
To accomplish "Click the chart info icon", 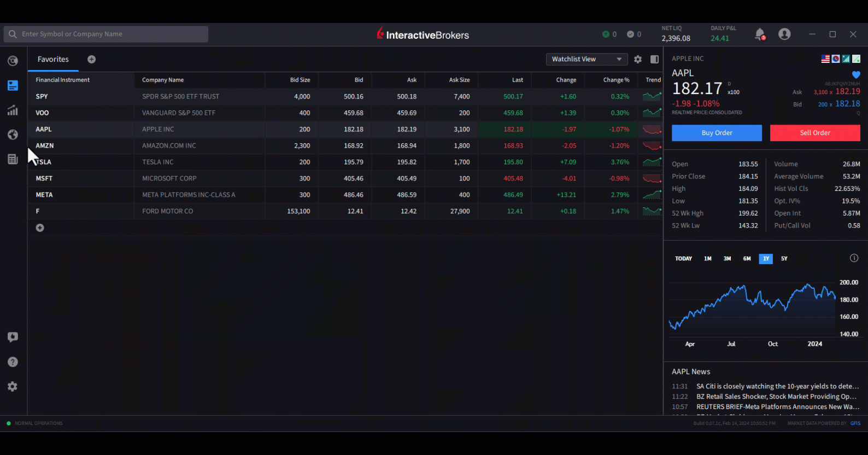I will (854, 258).
